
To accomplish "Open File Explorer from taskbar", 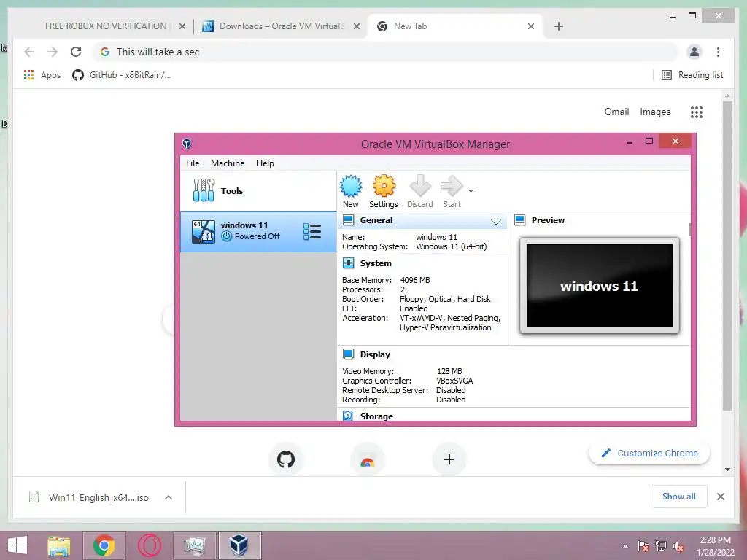I will coord(59,545).
